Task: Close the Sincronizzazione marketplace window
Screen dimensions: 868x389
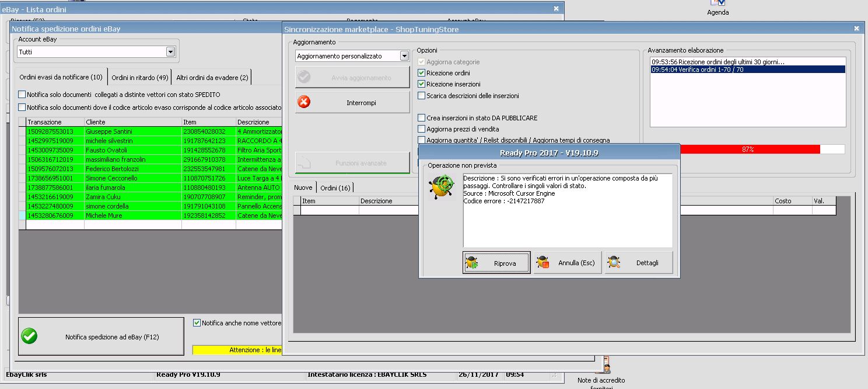Action: click(x=856, y=29)
